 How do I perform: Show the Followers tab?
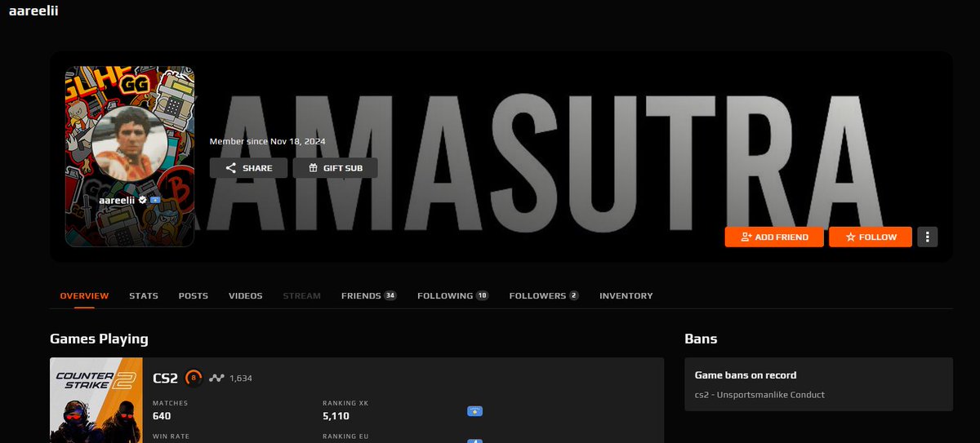544,295
